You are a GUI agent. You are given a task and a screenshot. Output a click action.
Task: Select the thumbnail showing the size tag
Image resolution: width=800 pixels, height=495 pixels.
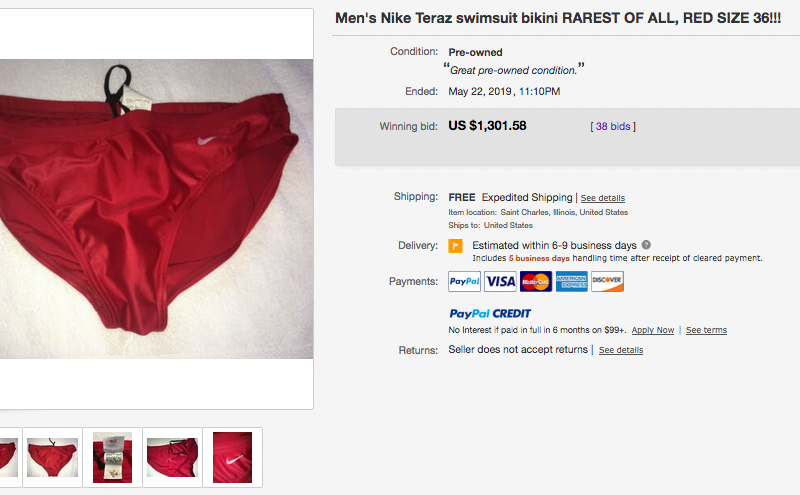click(x=112, y=457)
